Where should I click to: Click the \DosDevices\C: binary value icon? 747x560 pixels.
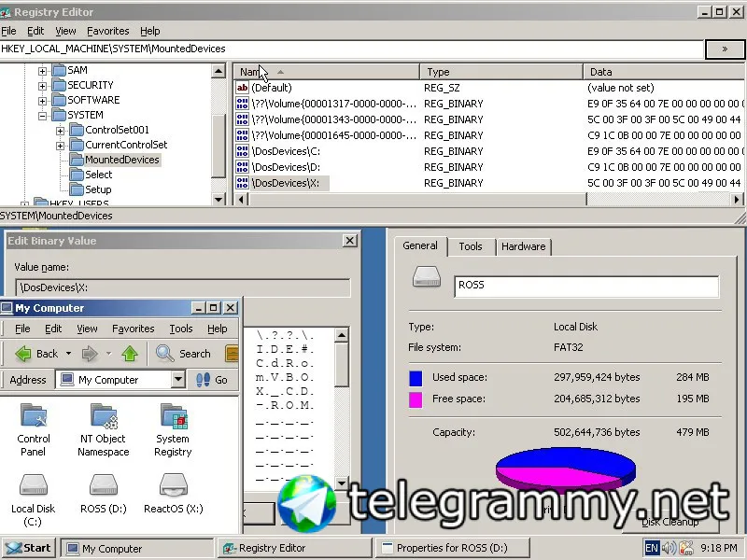(242, 151)
